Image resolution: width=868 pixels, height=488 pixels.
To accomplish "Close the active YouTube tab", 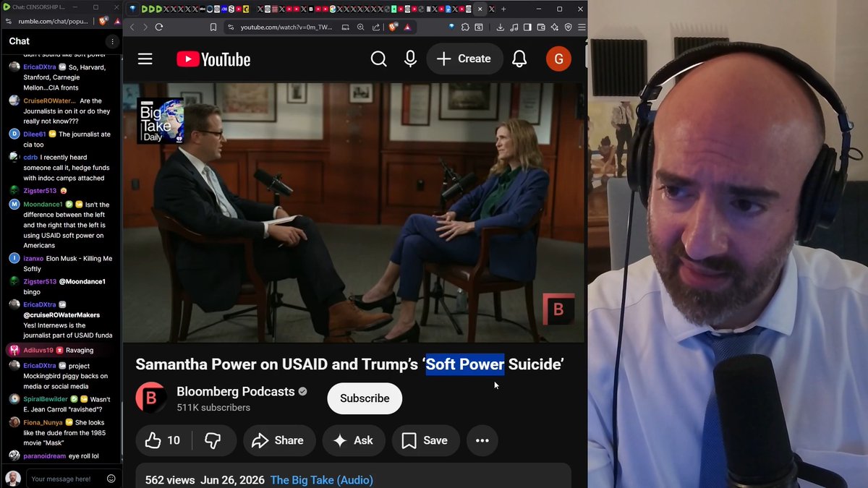I will [x=480, y=9].
